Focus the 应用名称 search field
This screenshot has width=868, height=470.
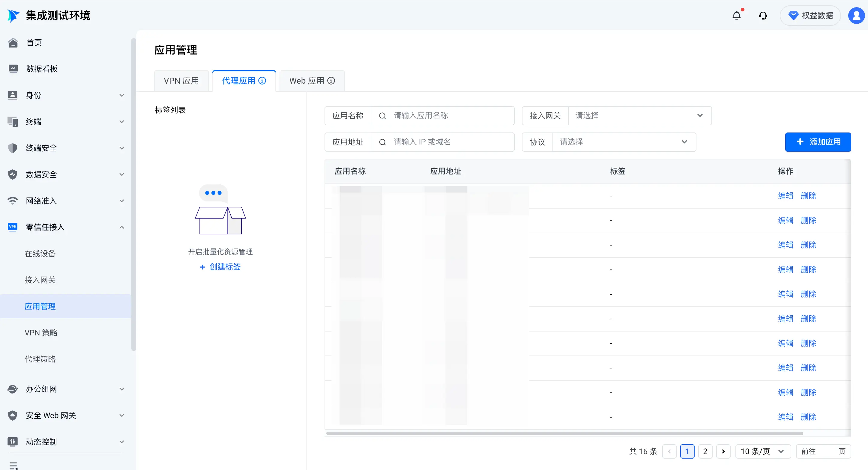point(443,115)
